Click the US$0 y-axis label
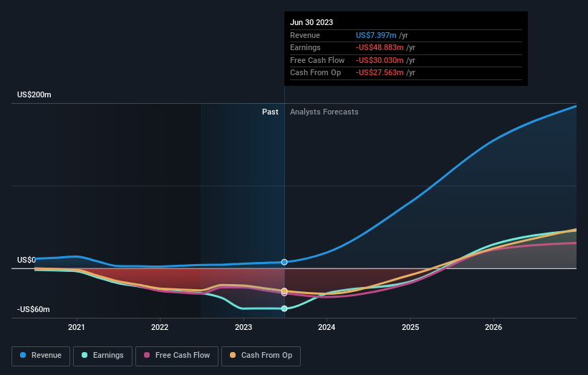The image size is (588, 375). coord(26,260)
